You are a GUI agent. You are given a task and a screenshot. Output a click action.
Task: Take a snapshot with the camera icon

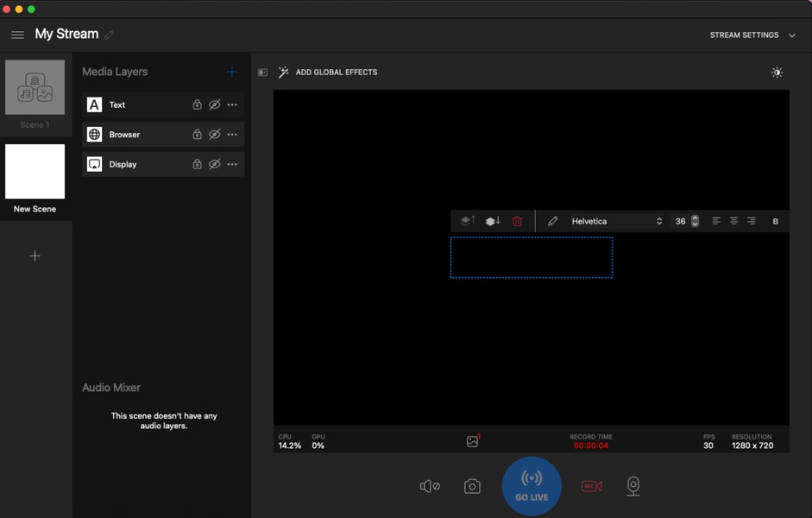[472, 487]
